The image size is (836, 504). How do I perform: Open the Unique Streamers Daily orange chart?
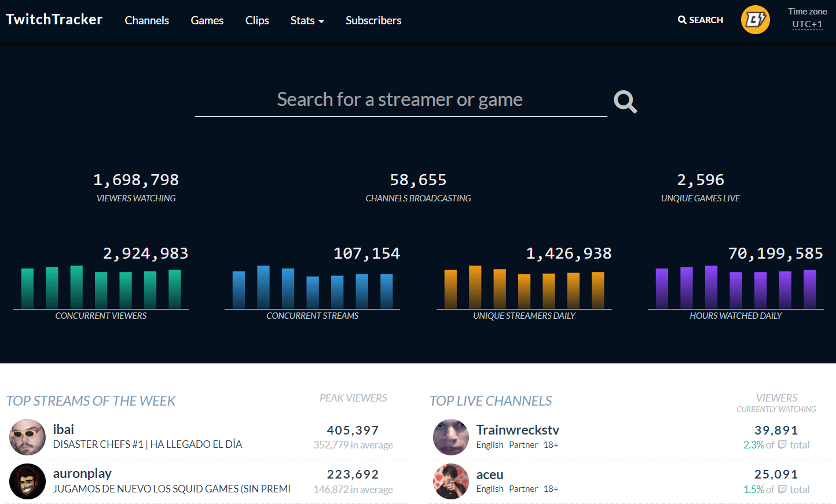[524, 287]
